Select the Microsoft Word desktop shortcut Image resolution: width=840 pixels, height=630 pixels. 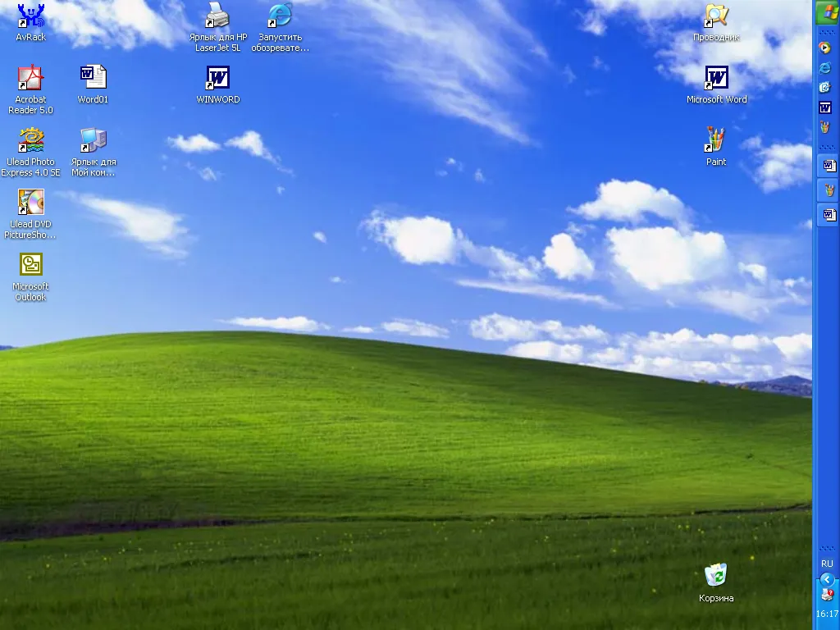(716, 84)
